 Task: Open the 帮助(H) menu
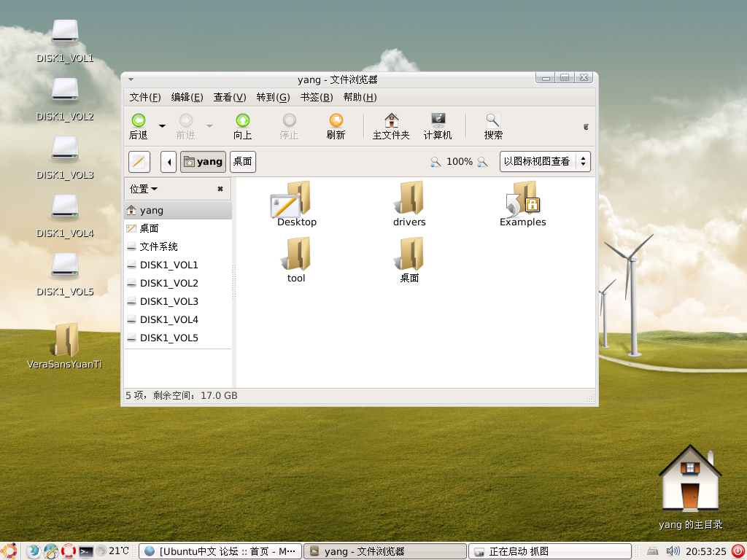(360, 97)
